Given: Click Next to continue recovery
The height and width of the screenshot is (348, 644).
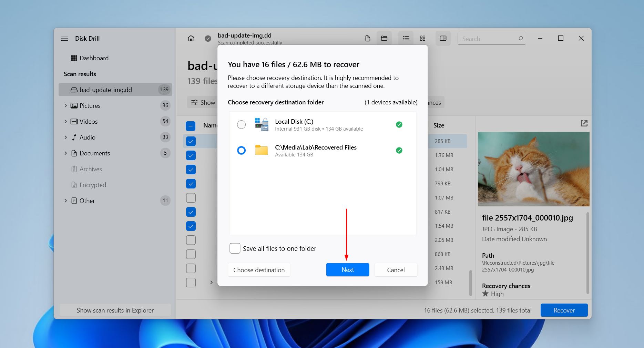Looking at the screenshot, I should [348, 270].
